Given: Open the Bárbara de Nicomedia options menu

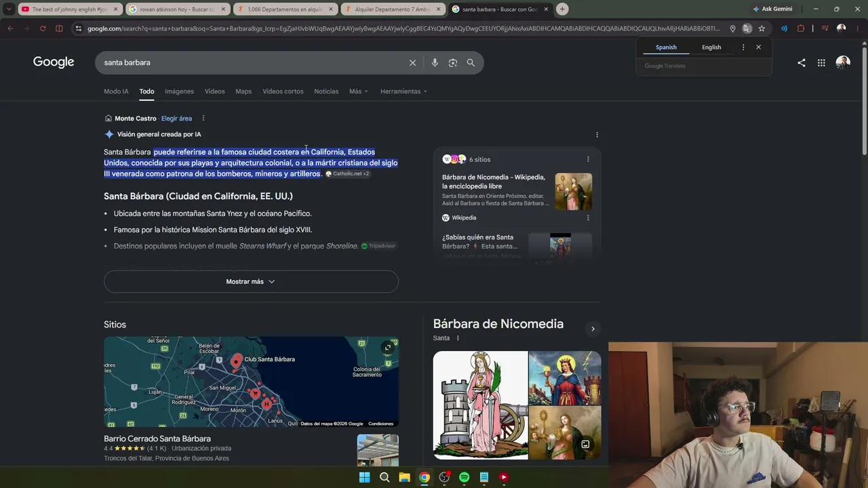Looking at the screenshot, I should (x=458, y=338).
